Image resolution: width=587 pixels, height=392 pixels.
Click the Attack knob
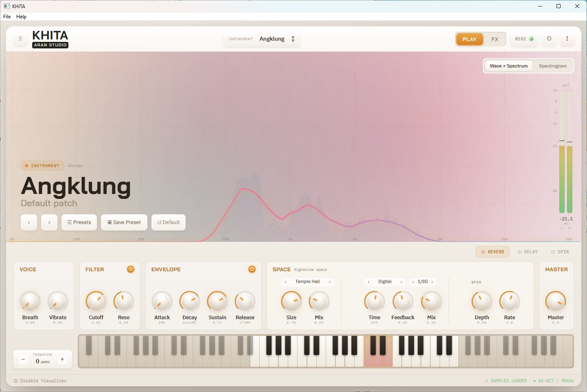pyautogui.click(x=162, y=301)
